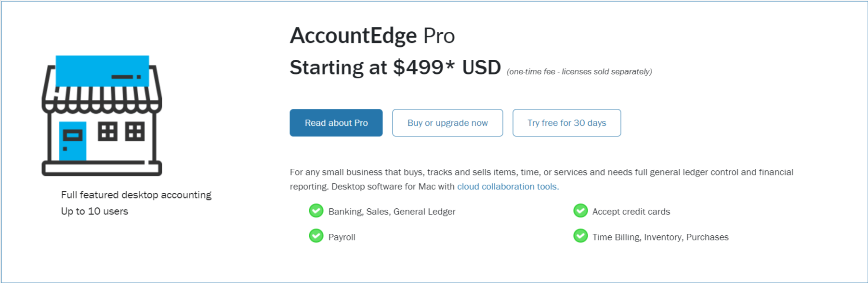Click the Up to 10 users text

click(x=94, y=211)
